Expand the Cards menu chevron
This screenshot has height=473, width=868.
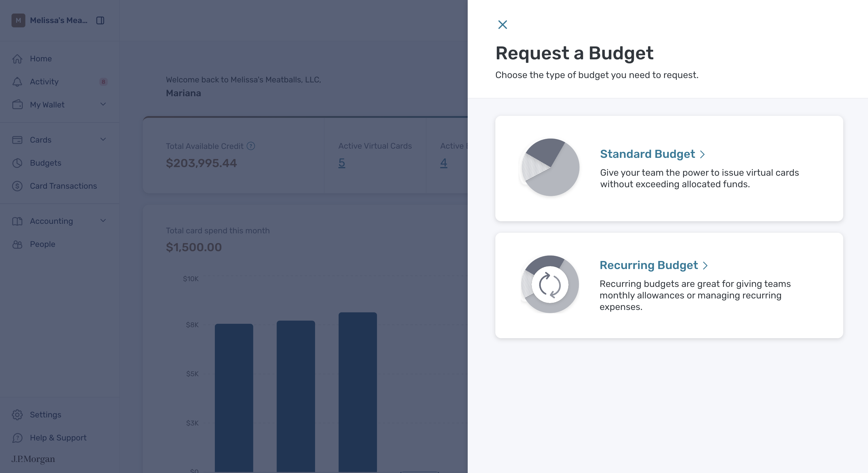point(103,140)
